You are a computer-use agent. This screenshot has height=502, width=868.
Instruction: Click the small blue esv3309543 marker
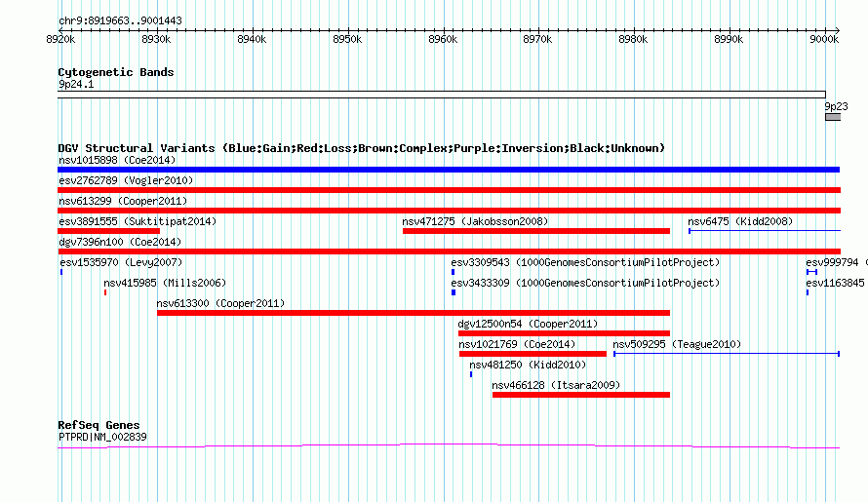coord(453,272)
